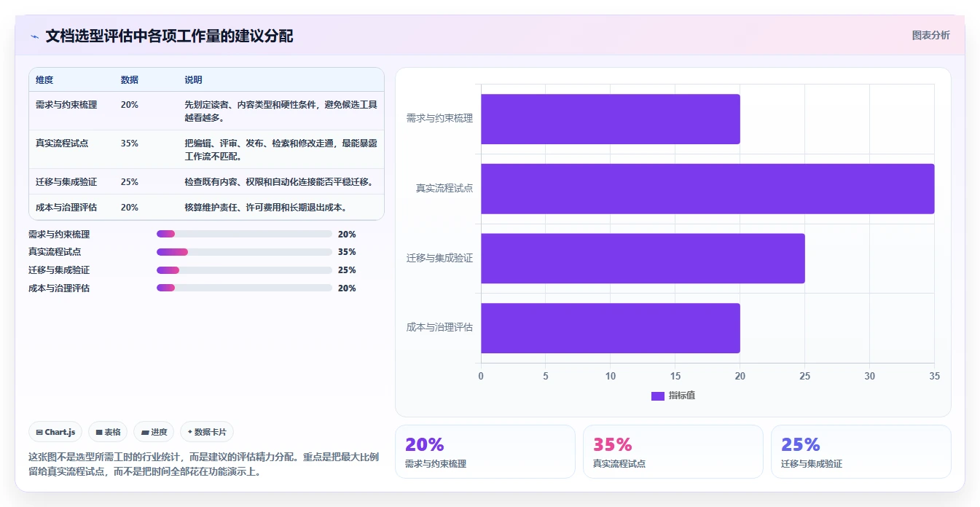Click the 25% progress list value
This screenshot has height=507, width=980.
pos(347,270)
